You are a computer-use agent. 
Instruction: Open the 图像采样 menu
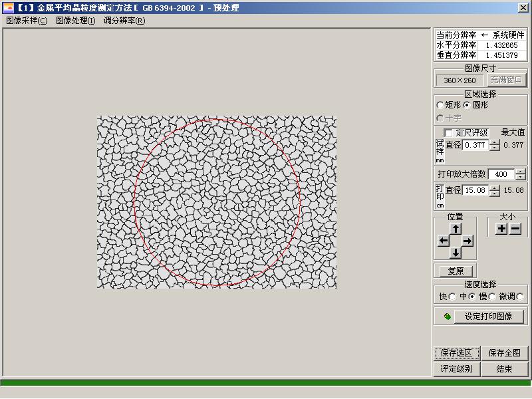coord(27,21)
